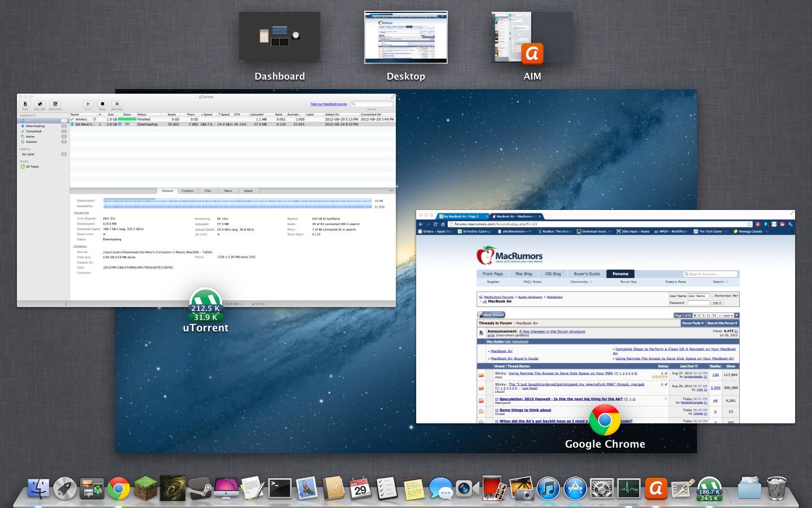Open Buyer's Guide tab on MacRumors
The image size is (812, 508).
[586, 274]
